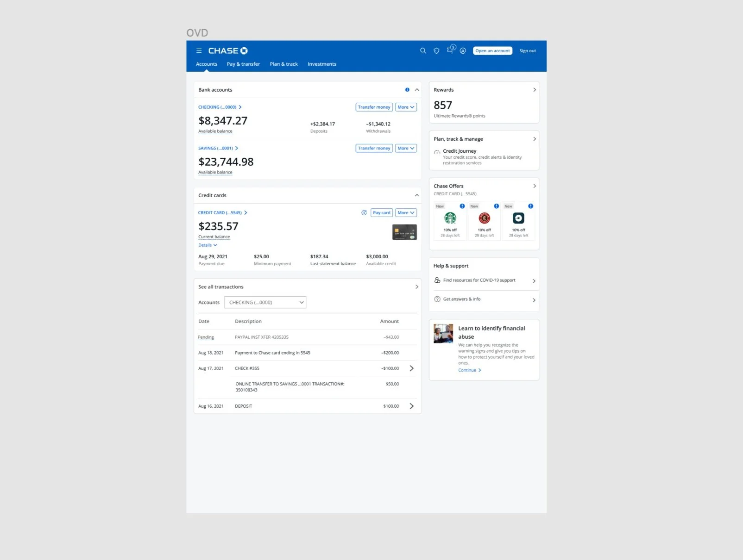Collapse the Bank accounts section
This screenshot has width=743, height=560.
click(x=417, y=90)
